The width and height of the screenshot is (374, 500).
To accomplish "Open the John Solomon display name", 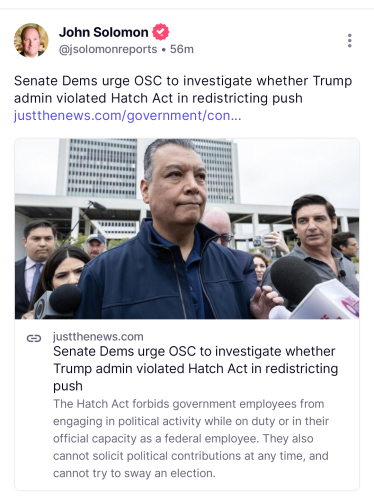I will tap(104, 32).
